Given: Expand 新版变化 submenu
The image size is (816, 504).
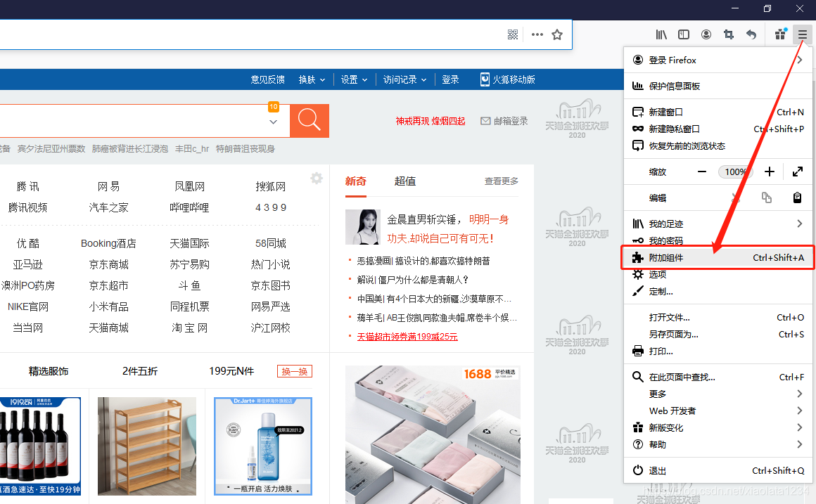Looking at the screenshot, I should click(x=718, y=427).
